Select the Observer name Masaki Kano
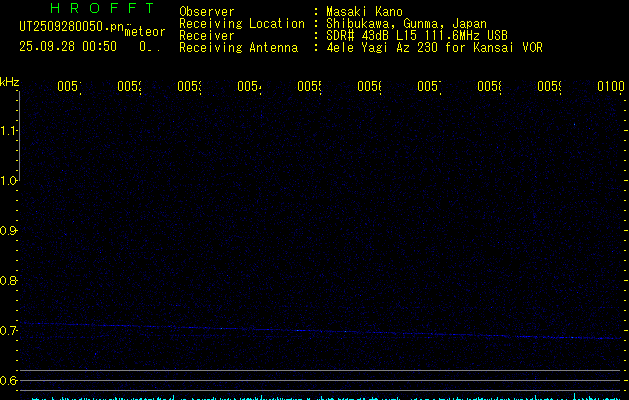The image size is (629, 400). click(x=362, y=12)
